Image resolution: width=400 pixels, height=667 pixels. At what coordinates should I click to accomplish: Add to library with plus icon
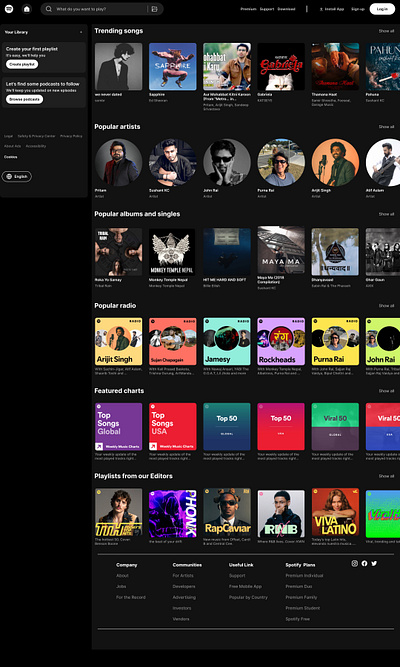pyautogui.click(x=81, y=32)
